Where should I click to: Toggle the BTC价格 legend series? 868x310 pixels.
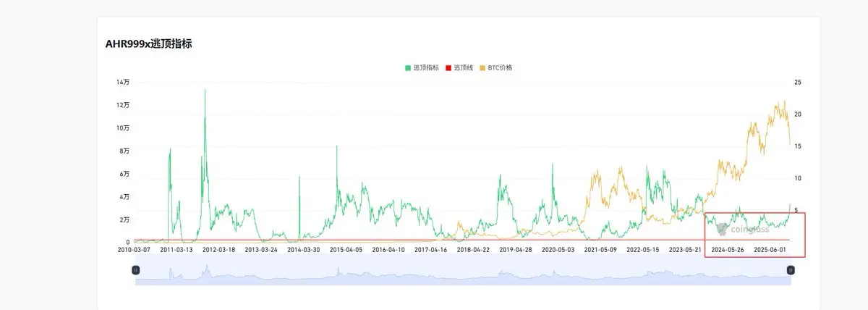496,67
